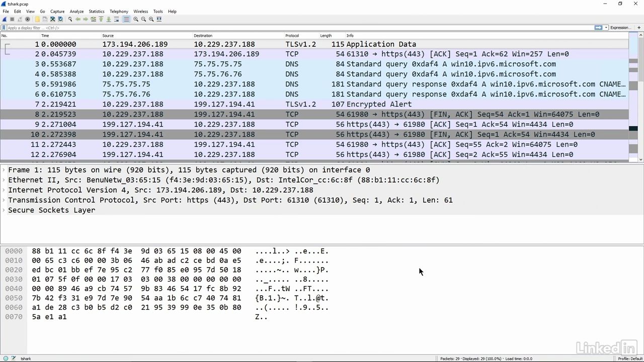Select packet 12 ACK Seq=2 row

(314, 154)
